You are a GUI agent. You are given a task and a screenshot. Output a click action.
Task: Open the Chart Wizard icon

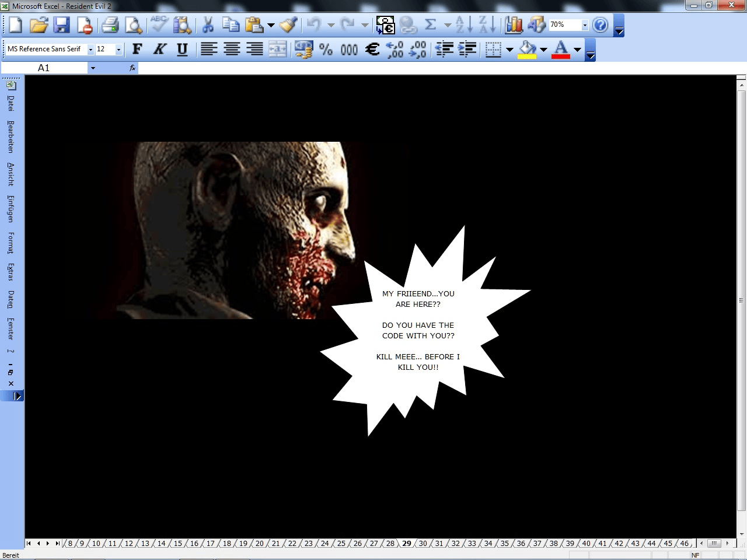pos(514,25)
